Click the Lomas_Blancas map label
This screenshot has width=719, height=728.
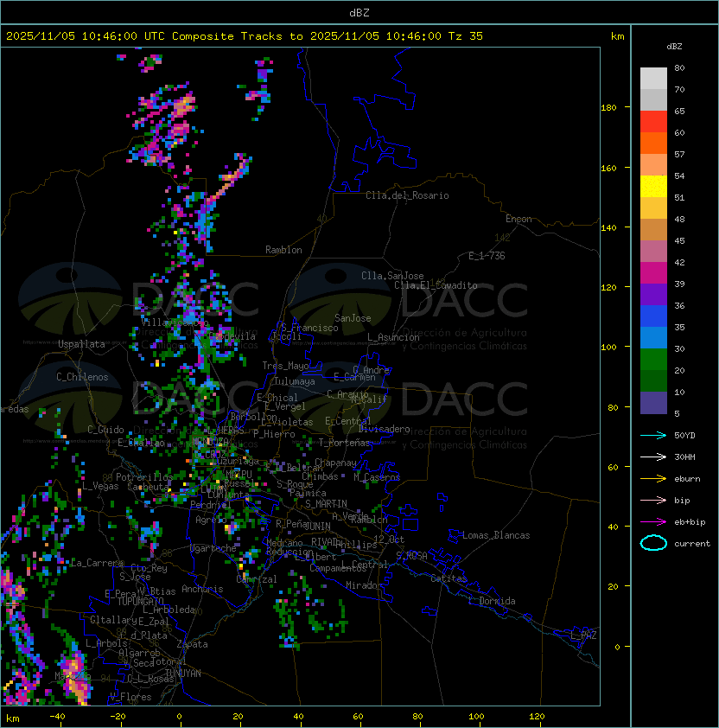(x=496, y=535)
